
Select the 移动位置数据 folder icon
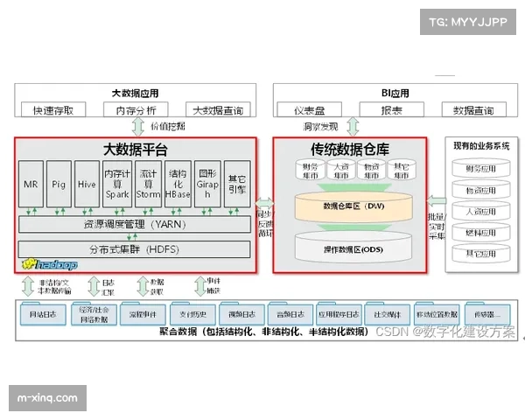pos(437,313)
